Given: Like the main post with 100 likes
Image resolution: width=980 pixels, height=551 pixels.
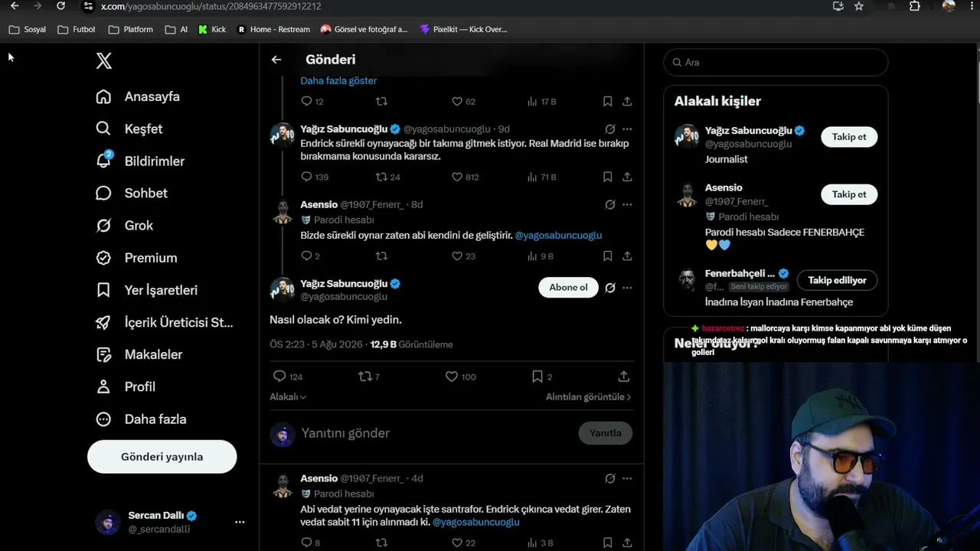Looking at the screenshot, I should 452,376.
